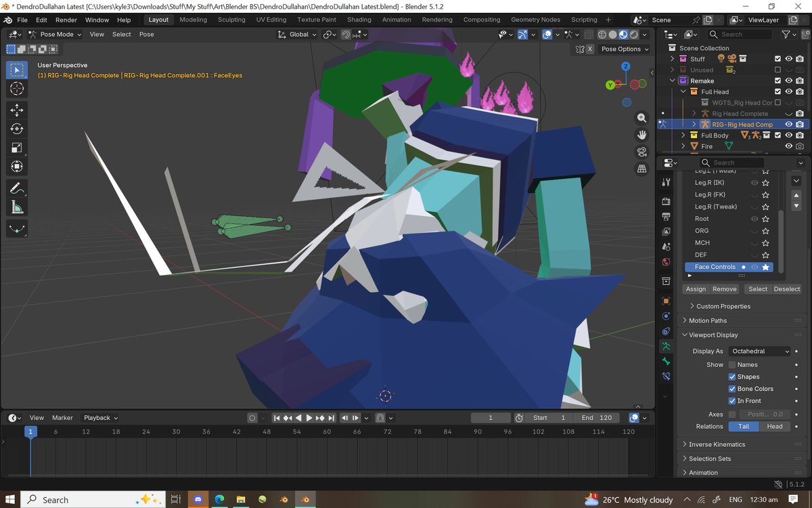Open the Object properties tab
Image resolution: width=812 pixels, height=508 pixels.
(666, 301)
